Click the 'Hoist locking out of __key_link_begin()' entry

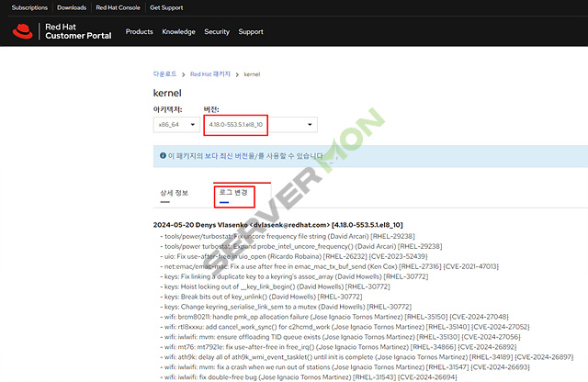277,286
